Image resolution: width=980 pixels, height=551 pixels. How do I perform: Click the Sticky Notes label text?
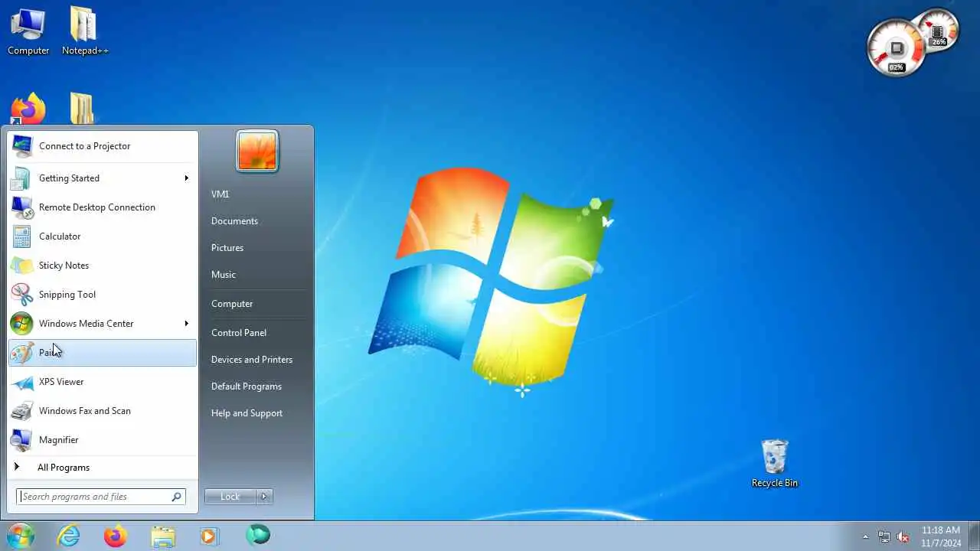64,266
